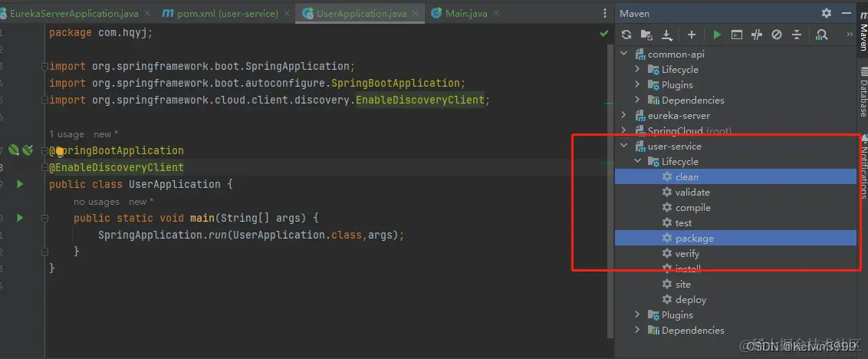This screenshot has width=868, height=359.
Task: Click package com.hqyj line
Action: tap(100, 33)
